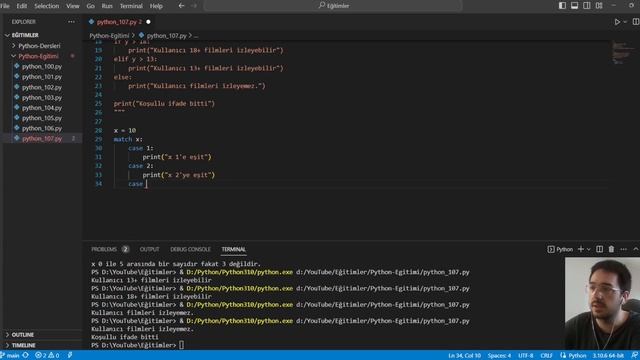Viewport: 640px width, 360px height.
Task: Open the File menu
Action: click(x=5, y=6)
